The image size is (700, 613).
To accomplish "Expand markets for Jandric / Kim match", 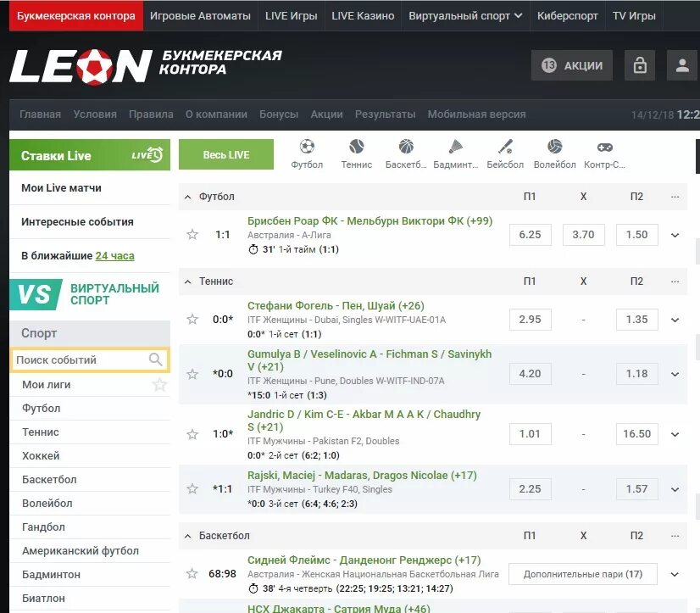I will click(x=675, y=434).
